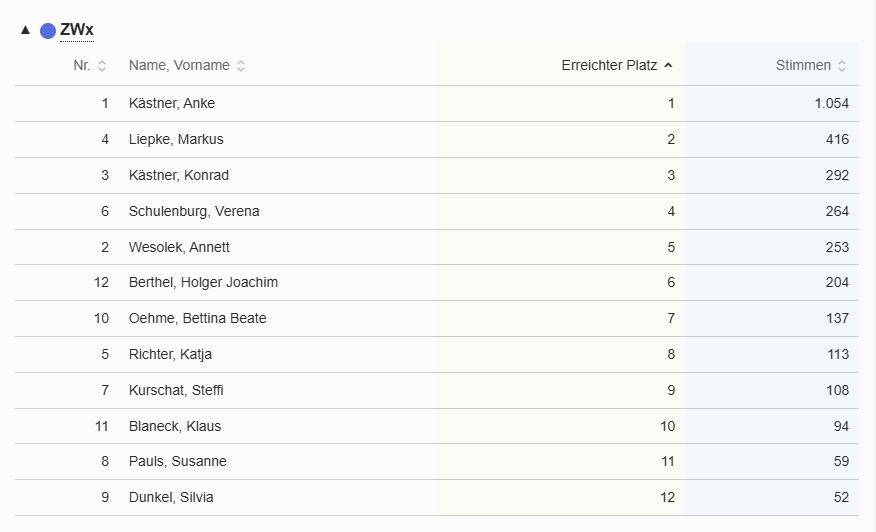Image resolution: width=876 pixels, height=532 pixels.
Task: Select the Kurschat, Steffi row
Action: tap(437, 391)
